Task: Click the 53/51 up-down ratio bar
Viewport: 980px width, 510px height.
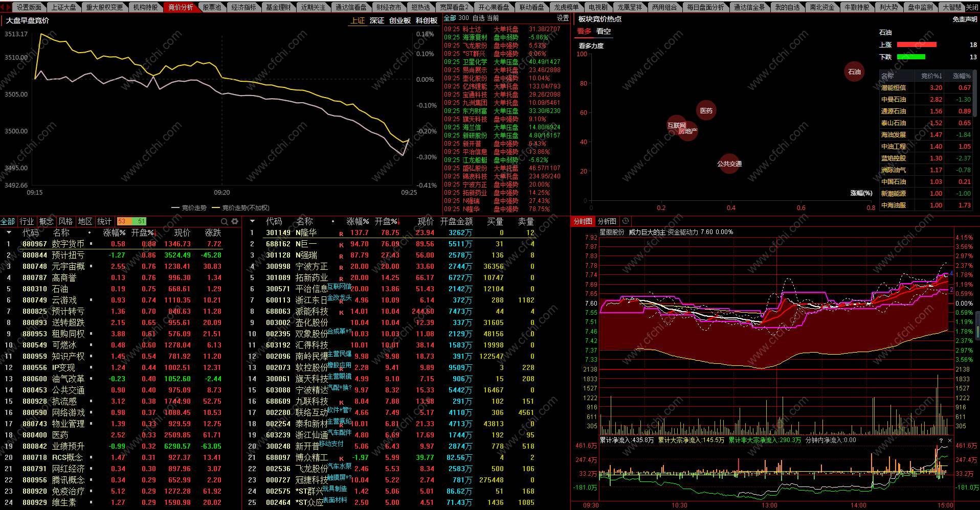Action: click(132, 221)
